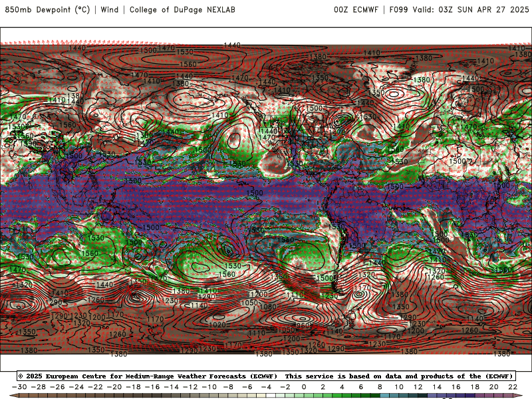This screenshot has width=532, height=399.
Task: Select the "-6" color scale value
Action: [247, 387]
